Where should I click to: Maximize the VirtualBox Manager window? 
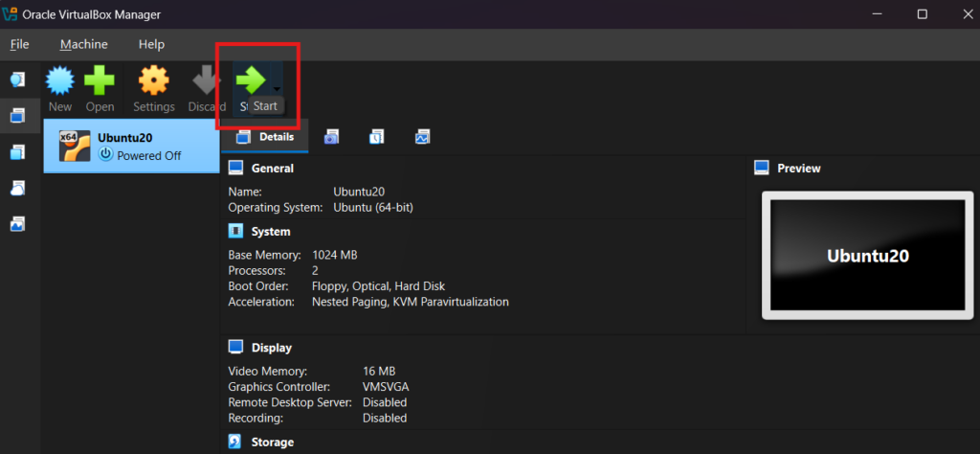922,13
